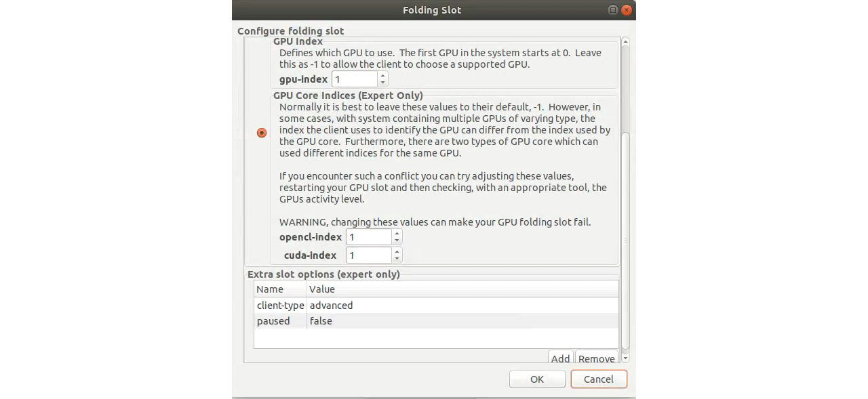Screen dimensions: 868x399
Task: Lower the cuda-index value by one
Action: (x=397, y=259)
